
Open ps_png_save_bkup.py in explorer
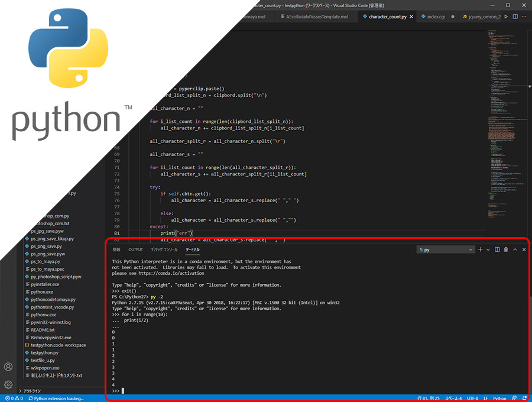point(52,239)
